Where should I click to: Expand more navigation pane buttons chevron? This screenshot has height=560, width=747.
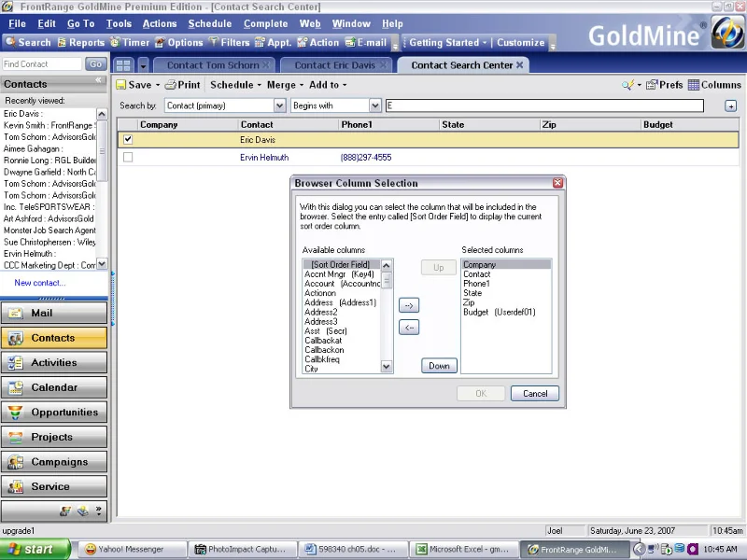[99, 511]
